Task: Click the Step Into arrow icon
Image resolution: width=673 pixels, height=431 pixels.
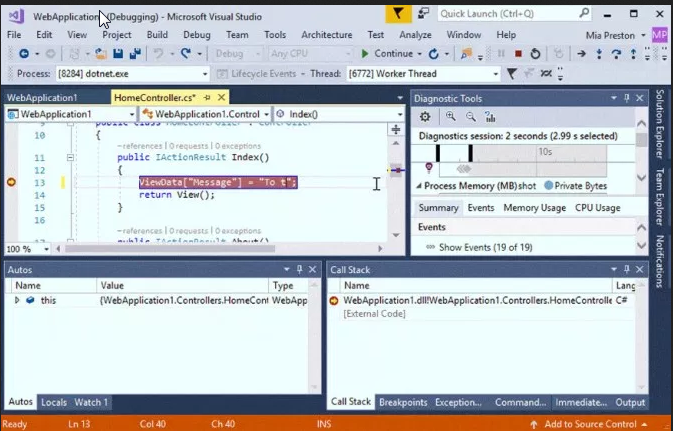Action: tap(599, 54)
